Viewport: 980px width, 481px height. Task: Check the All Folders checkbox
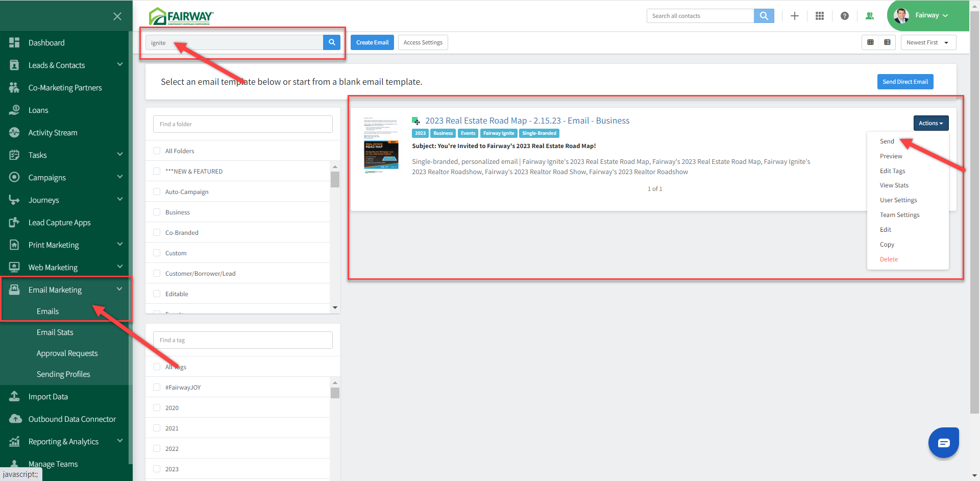(x=157, y=151)
